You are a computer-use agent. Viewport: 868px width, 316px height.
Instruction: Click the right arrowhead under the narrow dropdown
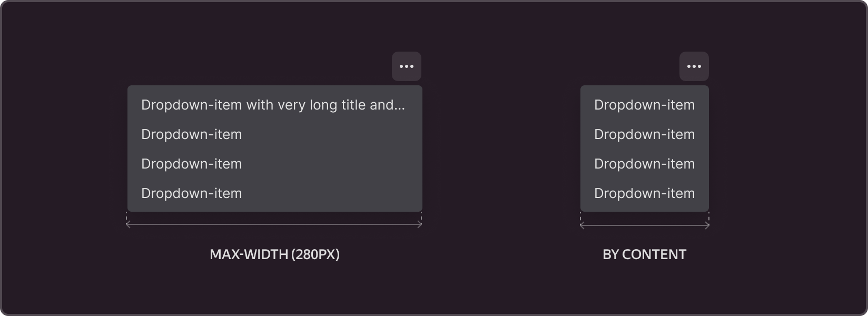tap(708, 225)
